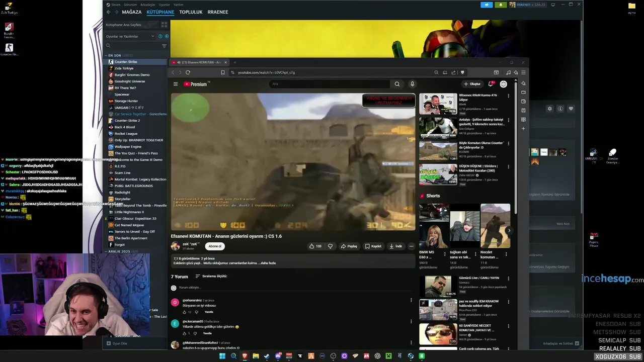Open the Oluştur create menu
644x362 pixels.
point(472,84)
